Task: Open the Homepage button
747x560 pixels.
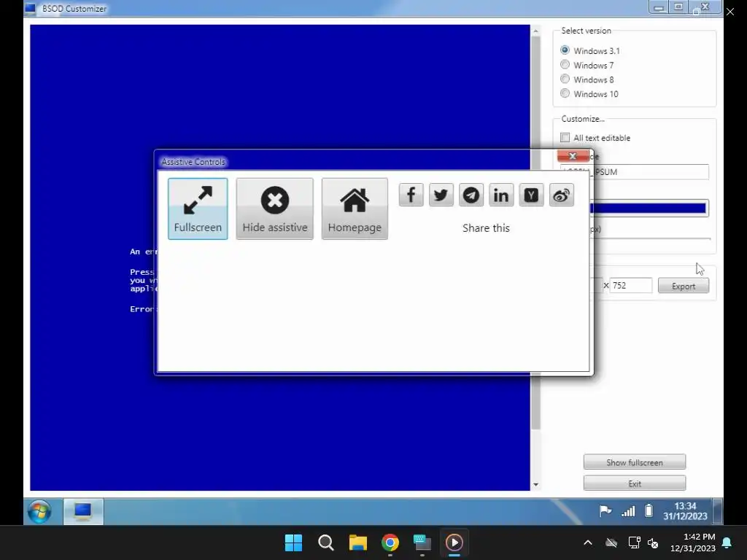Action: [355, 209]
